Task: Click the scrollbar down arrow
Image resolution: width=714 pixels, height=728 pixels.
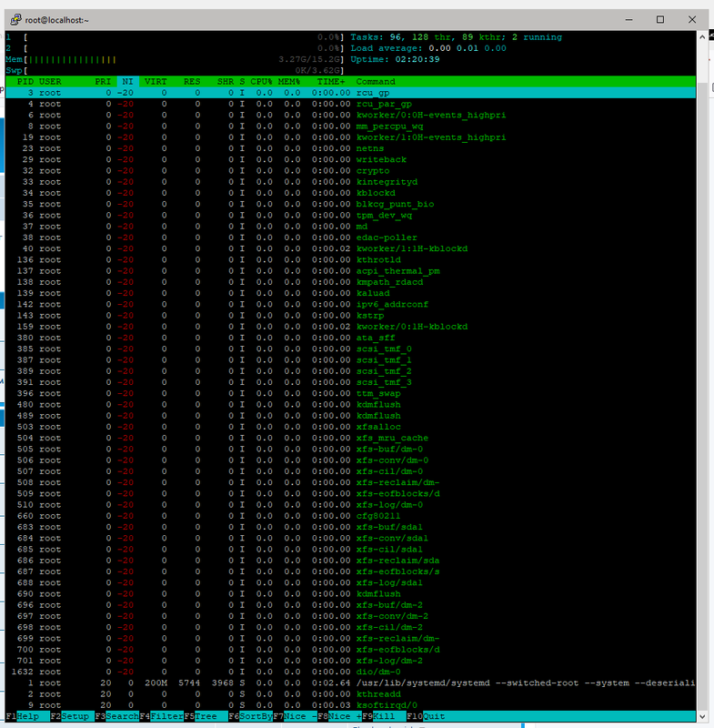Action: click(x=702, y=716)
